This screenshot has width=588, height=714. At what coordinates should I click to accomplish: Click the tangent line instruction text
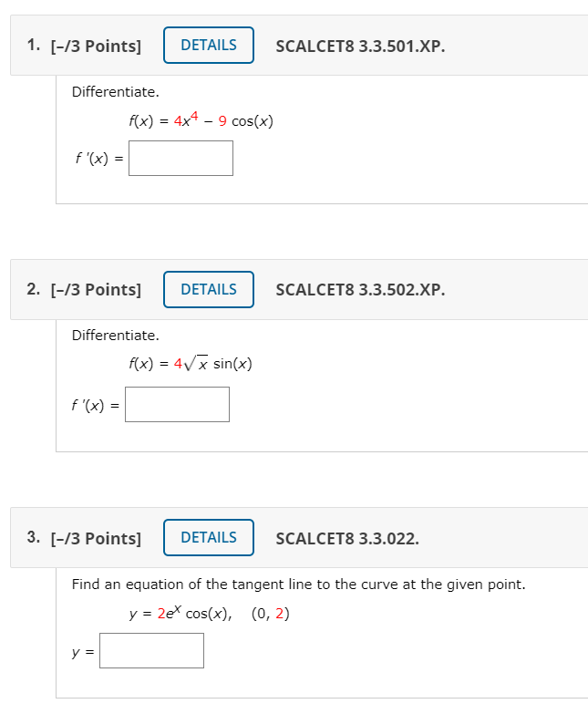pyautogui.click(x=298, y=584)
